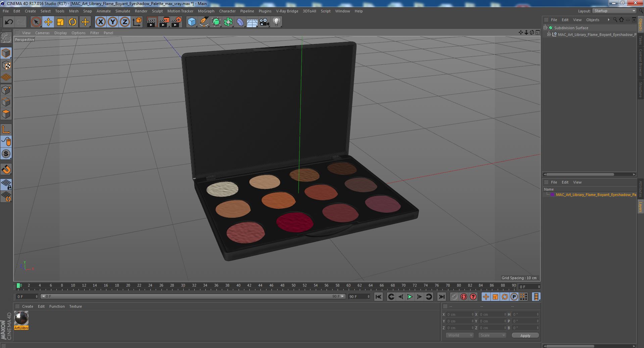Go to start of animation
This screenshot has height=348, width=644.
coord(378,297)
